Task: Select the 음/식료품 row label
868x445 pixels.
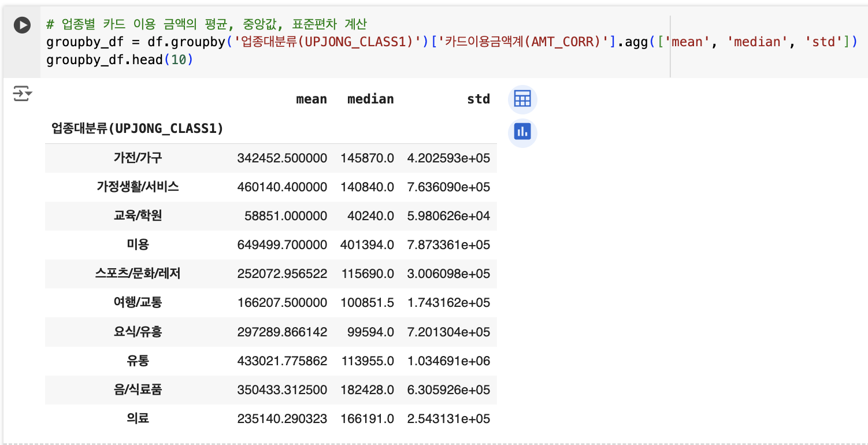Action: [138, 390]
